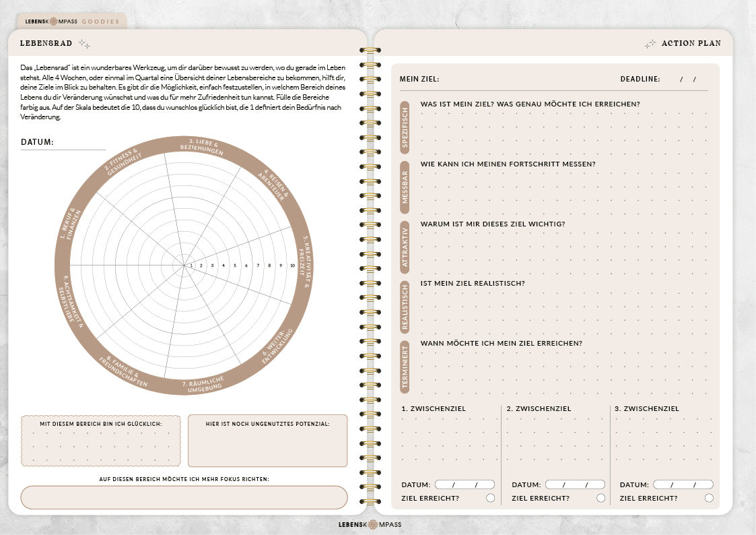Click scale number 8 on the wheel
Viewport: 756px width, 535px height.
pyautogui.click(x=269, y=265)
